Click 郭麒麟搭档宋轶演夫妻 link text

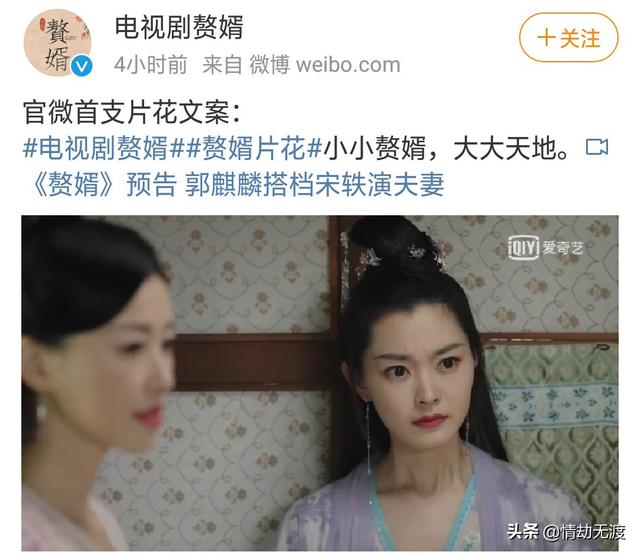(x=315, y=184)
